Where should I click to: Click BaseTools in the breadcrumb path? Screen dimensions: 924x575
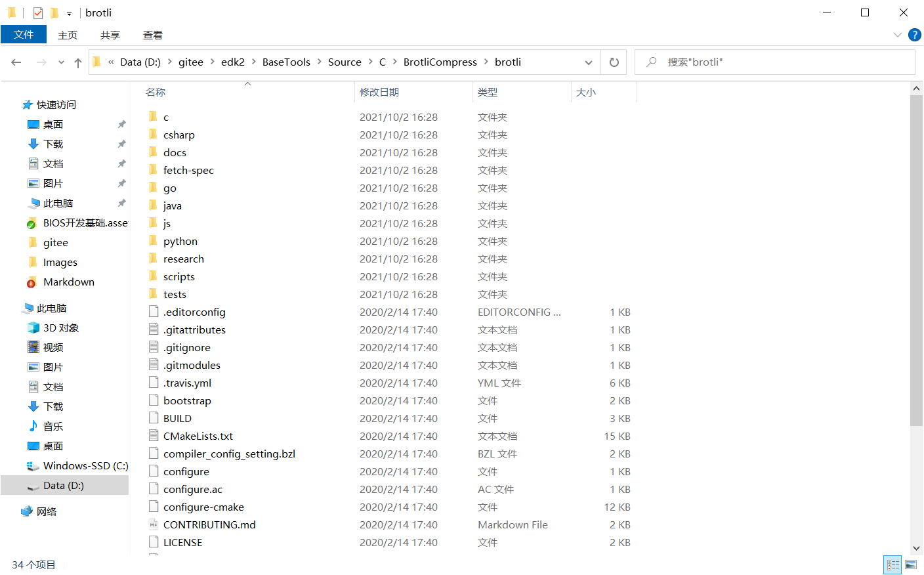(x=286, y=62)
